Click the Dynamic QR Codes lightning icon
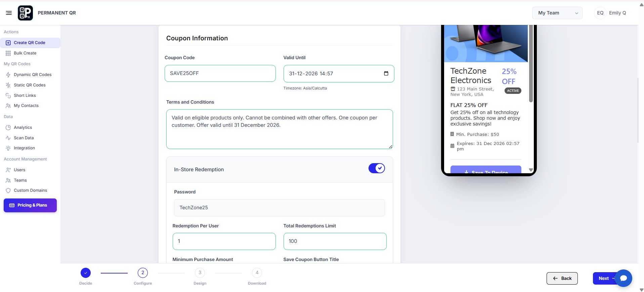 tap(8, 75)
